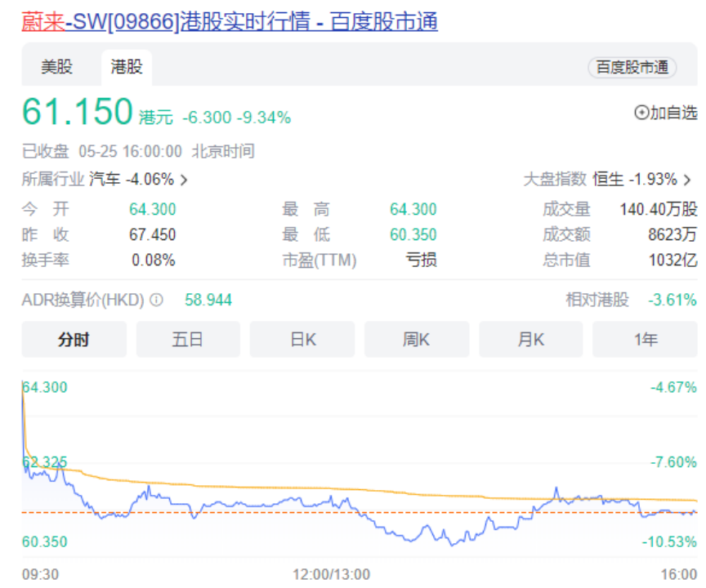Click the percent change -9.34%

(264, 118)
